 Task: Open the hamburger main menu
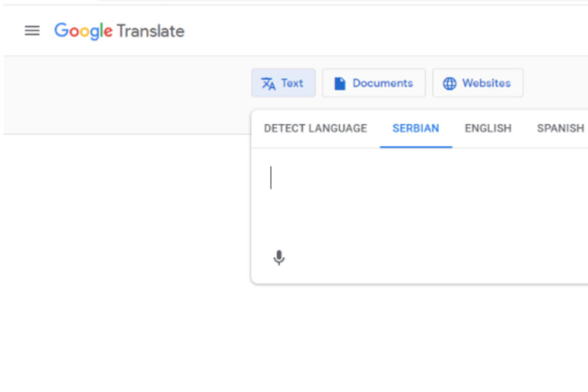tap(32, 31)
